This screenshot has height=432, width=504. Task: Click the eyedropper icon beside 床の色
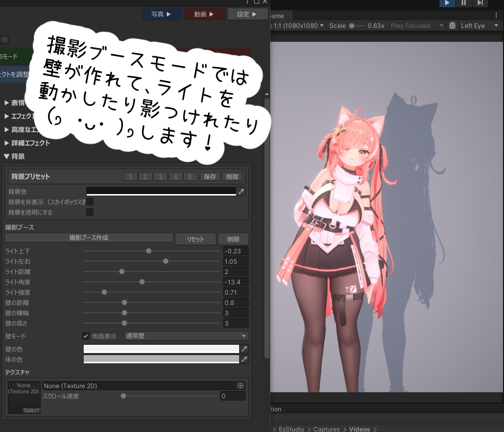243,359
